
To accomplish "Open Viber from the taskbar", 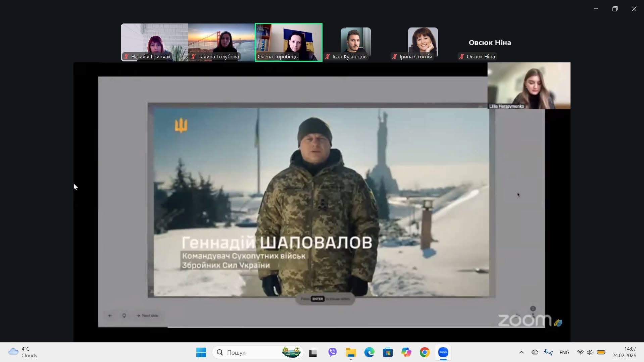I will point(332,352).
